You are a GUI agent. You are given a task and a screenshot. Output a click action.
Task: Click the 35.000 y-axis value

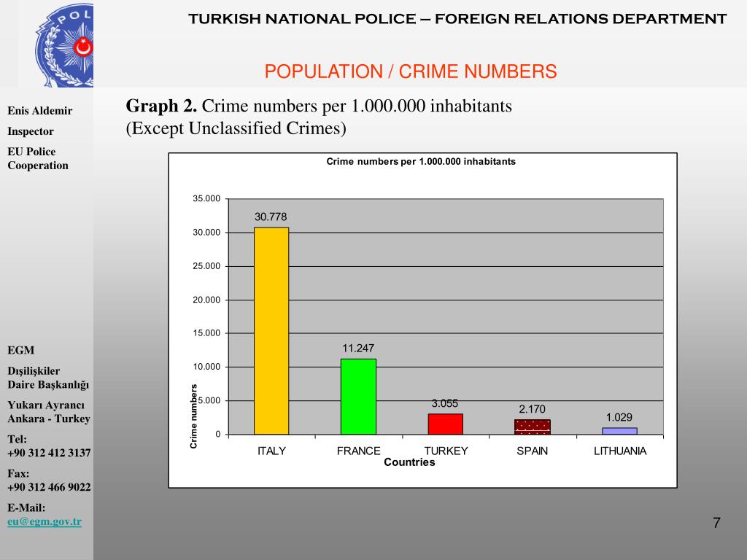point(206,198)
